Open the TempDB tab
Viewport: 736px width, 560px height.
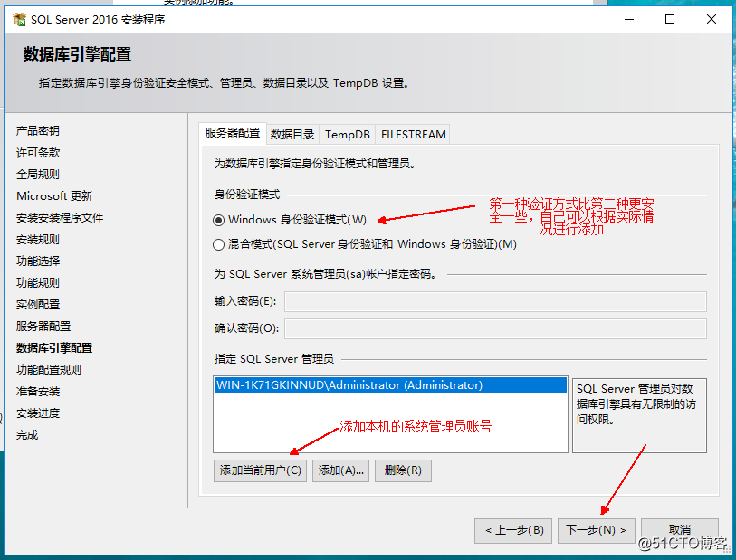coord(348,135)
